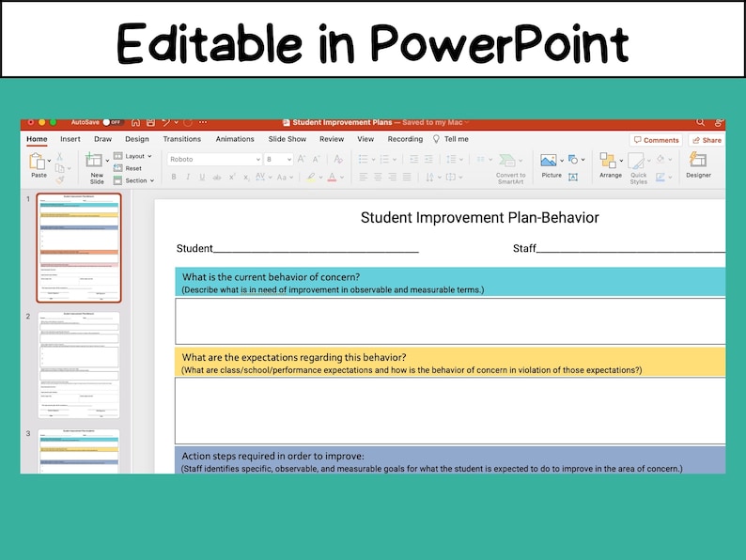This screenshot has height=560, width=746.
Task: Toggle the AutoSave switch
Action: coord(114,123)
